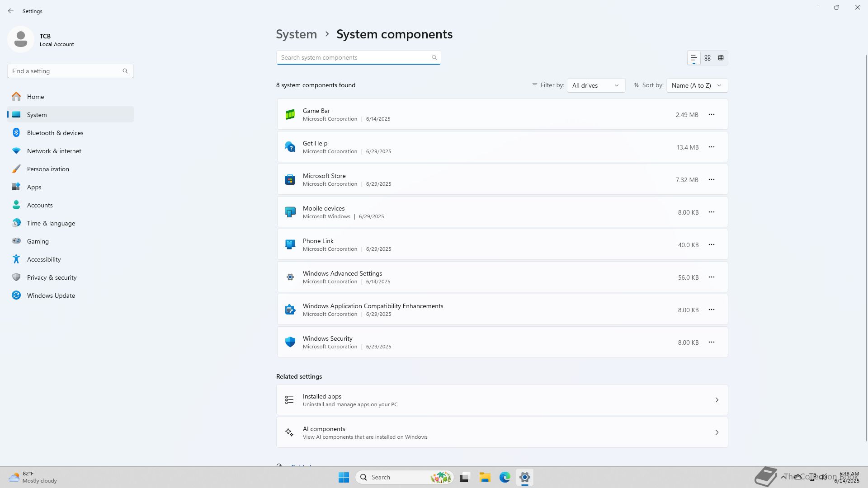
Task: Click the back arrow in Settings
Action: (11, 11)
